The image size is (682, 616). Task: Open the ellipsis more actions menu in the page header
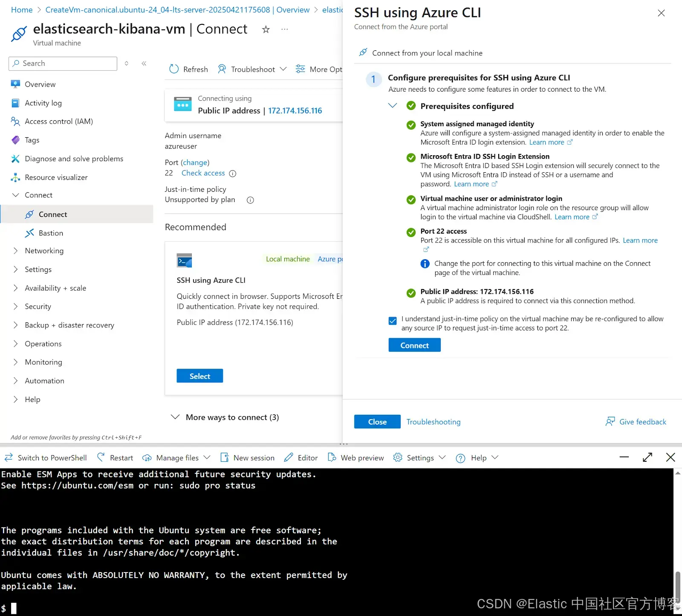click(285, 29)
